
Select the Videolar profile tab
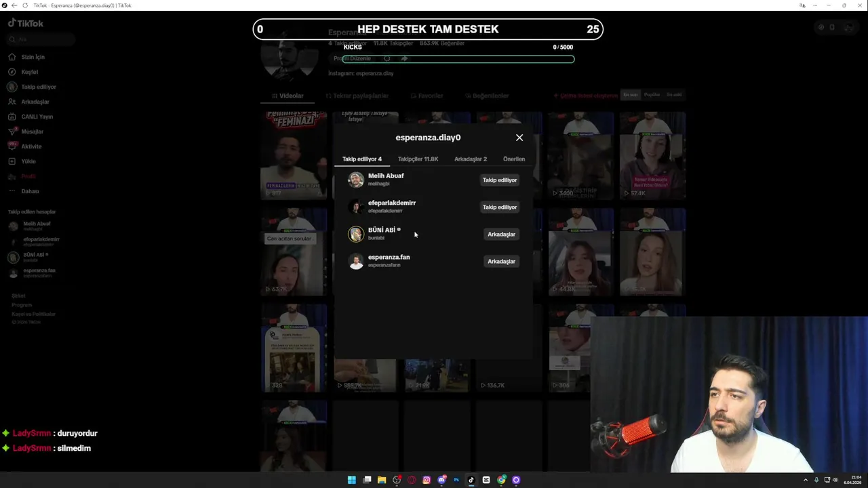(288, 96)
